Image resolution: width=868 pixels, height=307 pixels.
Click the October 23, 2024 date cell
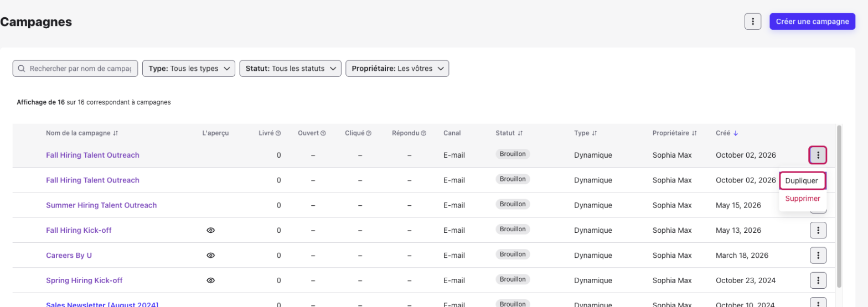[x=745, y=280]
